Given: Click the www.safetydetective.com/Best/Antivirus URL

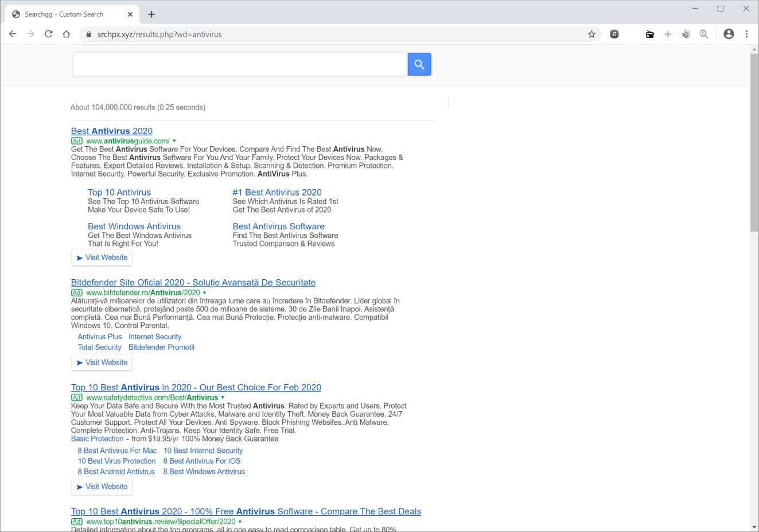Looking at the screenshot, I should coord(152,398).
